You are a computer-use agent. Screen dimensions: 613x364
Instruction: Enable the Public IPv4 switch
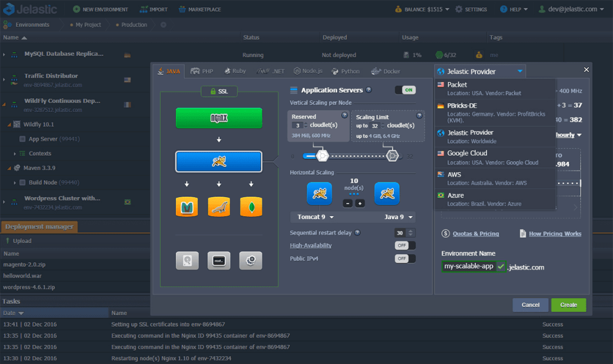[x=405, y=259]
